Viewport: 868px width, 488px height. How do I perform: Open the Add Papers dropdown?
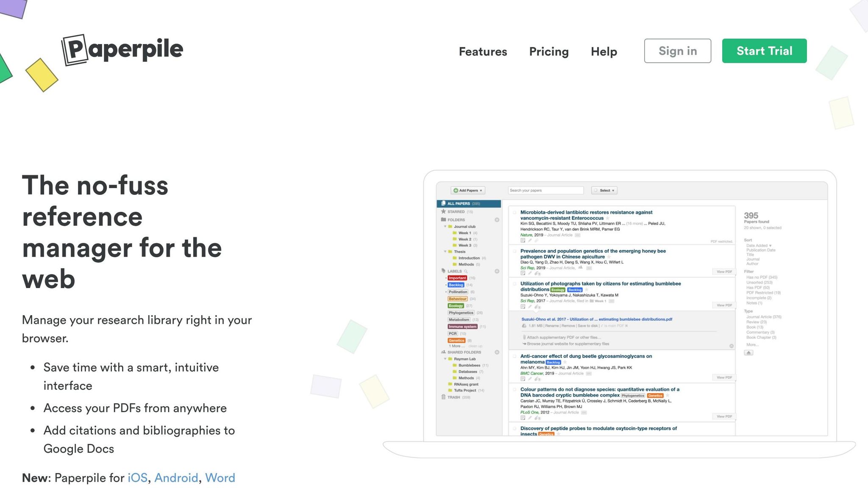[468, 191]
